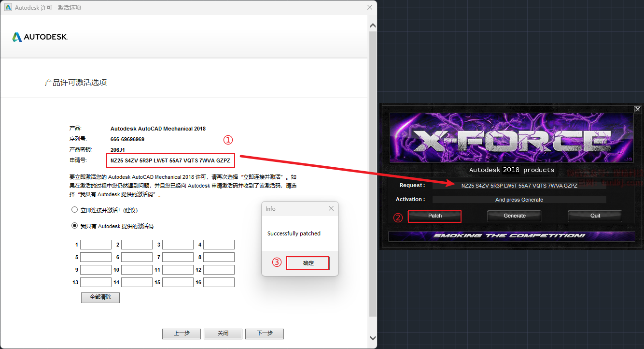Click the product key value 206J1
The width and height of the screenshot is (644, 349).
(118, 150)
